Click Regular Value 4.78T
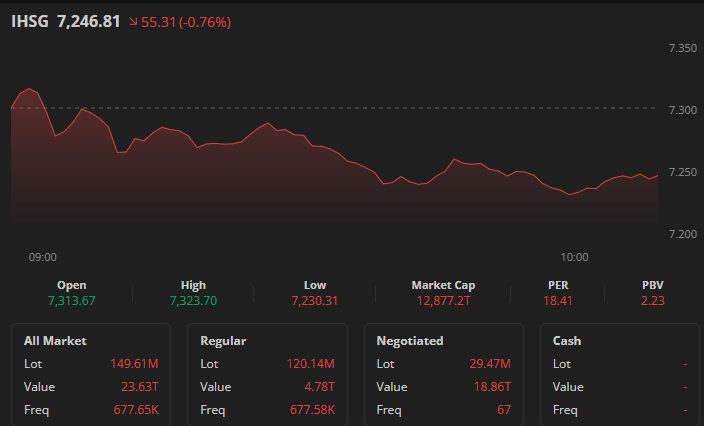Image resolution: width=704 pixels, height=426 pixels. pos(320,386)
